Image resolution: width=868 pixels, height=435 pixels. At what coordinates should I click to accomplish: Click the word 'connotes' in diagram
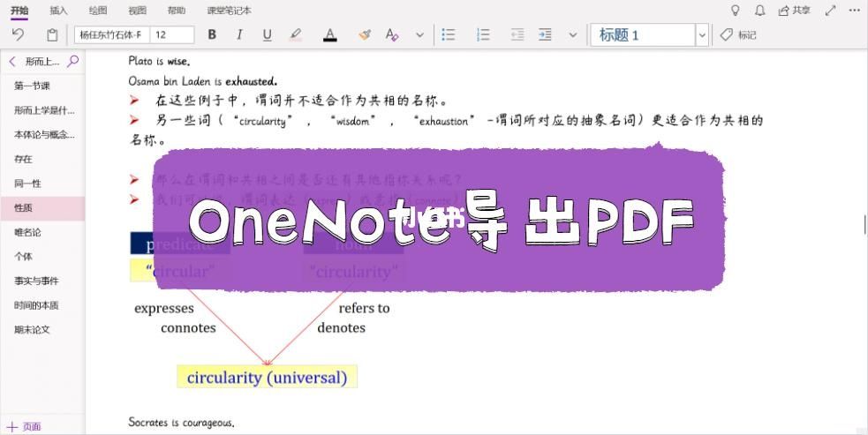(188, 327)
